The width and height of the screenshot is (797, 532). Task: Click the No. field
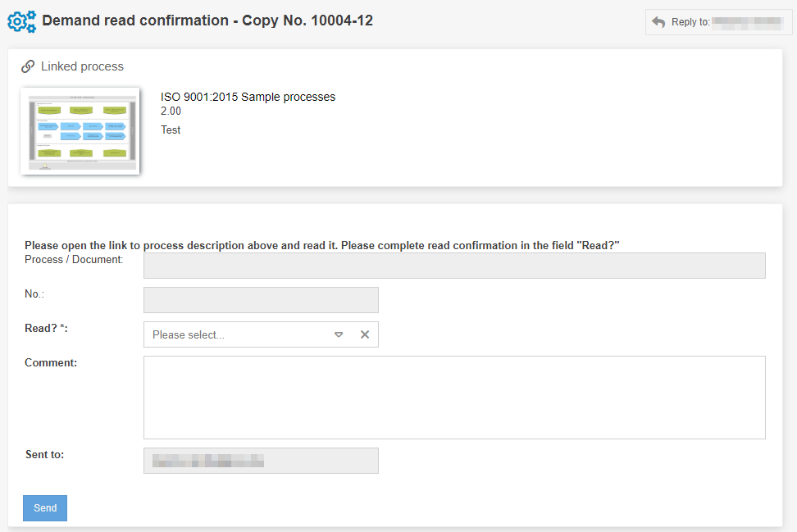click(261, 300)
